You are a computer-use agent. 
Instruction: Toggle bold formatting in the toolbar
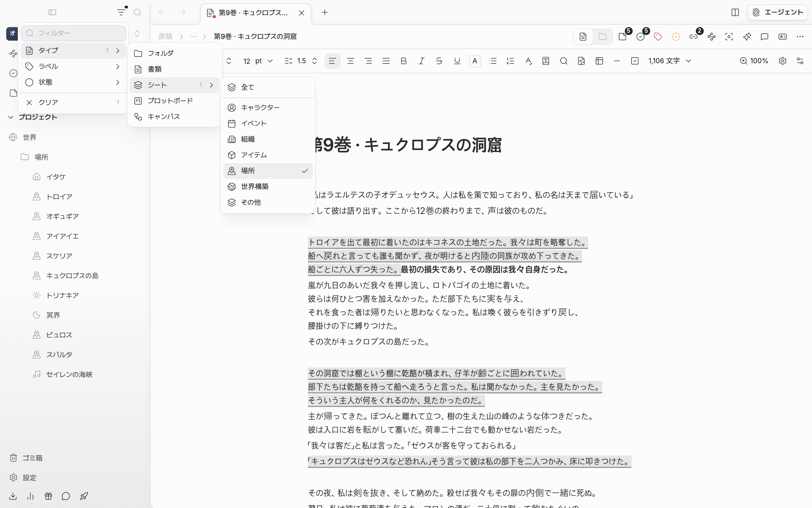404,61
